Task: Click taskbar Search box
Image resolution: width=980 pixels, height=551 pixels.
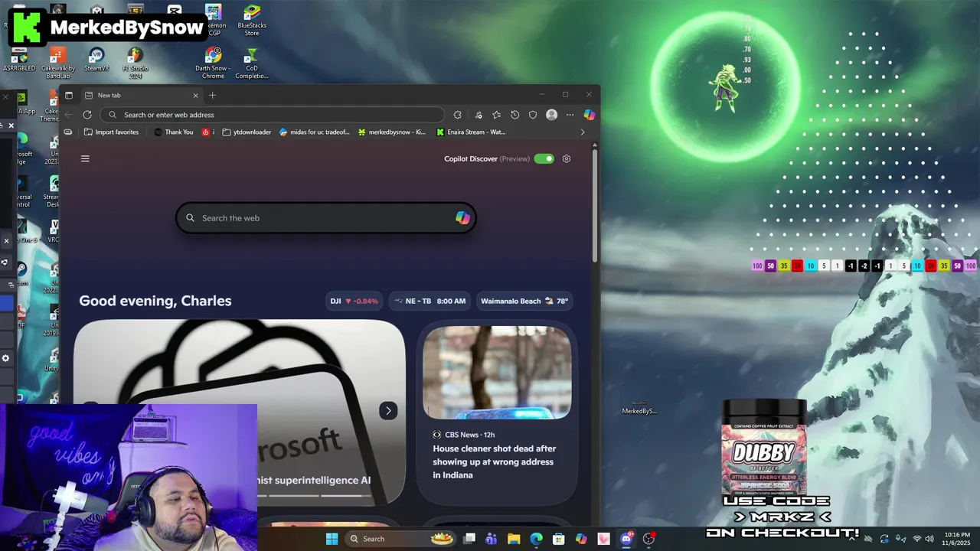Action: point(400,539)
